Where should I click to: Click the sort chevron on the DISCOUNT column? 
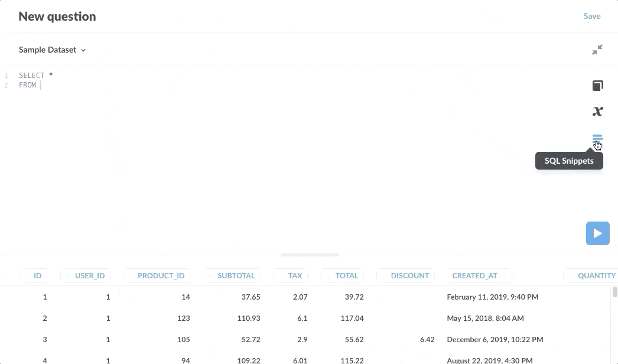click(x=385, y=275)
